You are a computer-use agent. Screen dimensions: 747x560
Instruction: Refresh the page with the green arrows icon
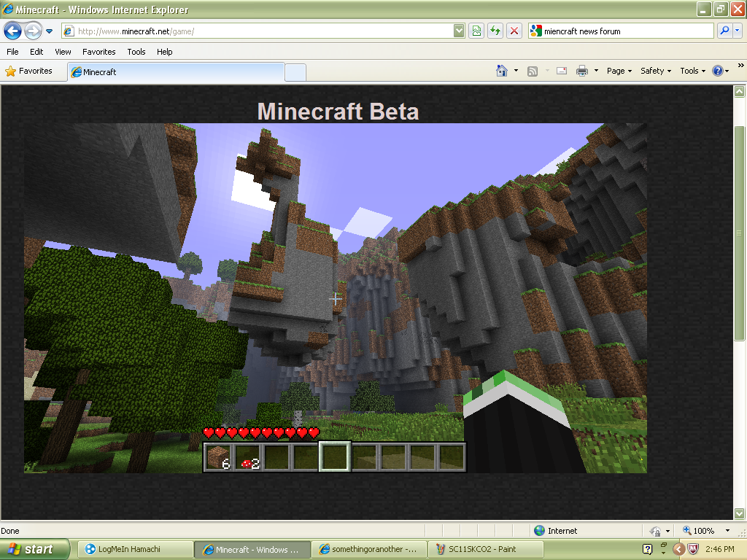tap(495, 31)
